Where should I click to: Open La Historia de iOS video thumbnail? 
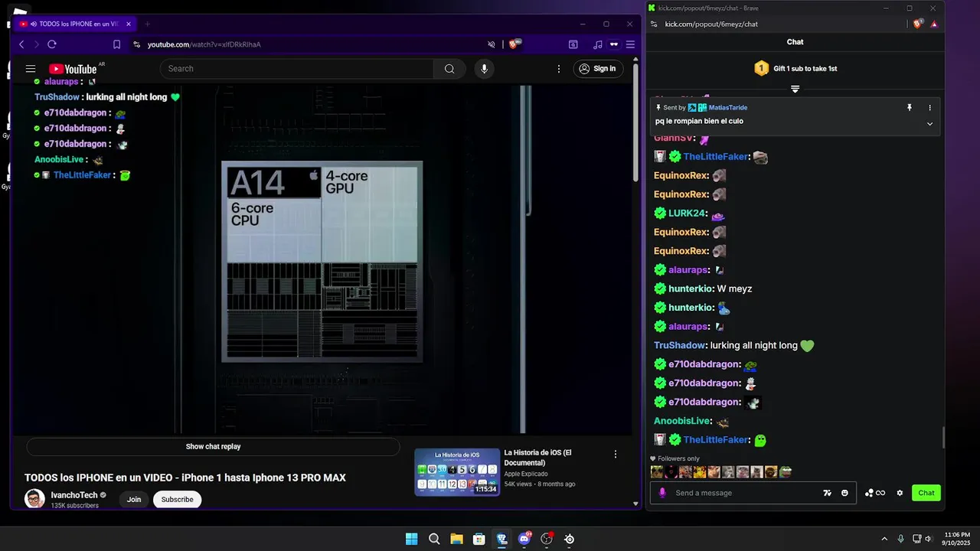pos(457,472)
